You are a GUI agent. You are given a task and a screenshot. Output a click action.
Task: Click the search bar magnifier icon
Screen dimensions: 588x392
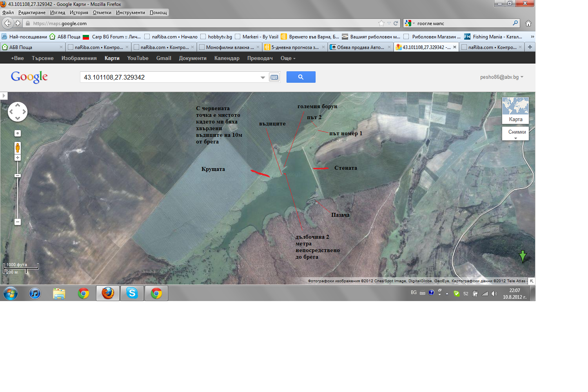[515, 23]
